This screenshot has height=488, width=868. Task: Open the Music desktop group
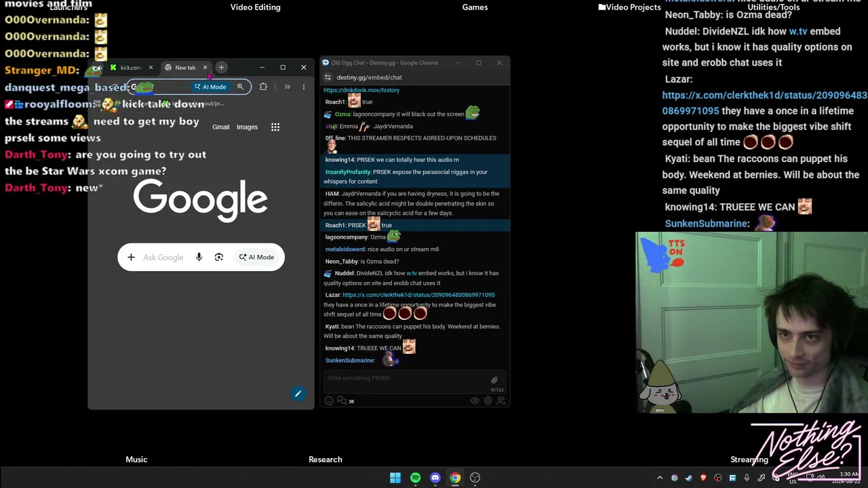coord(136,460)
